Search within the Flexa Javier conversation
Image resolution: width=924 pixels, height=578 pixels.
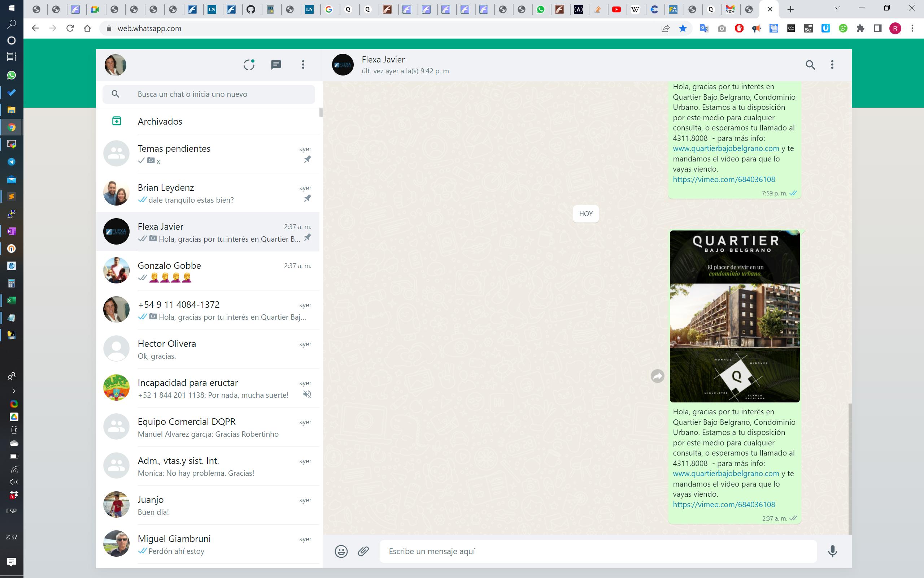810,65
